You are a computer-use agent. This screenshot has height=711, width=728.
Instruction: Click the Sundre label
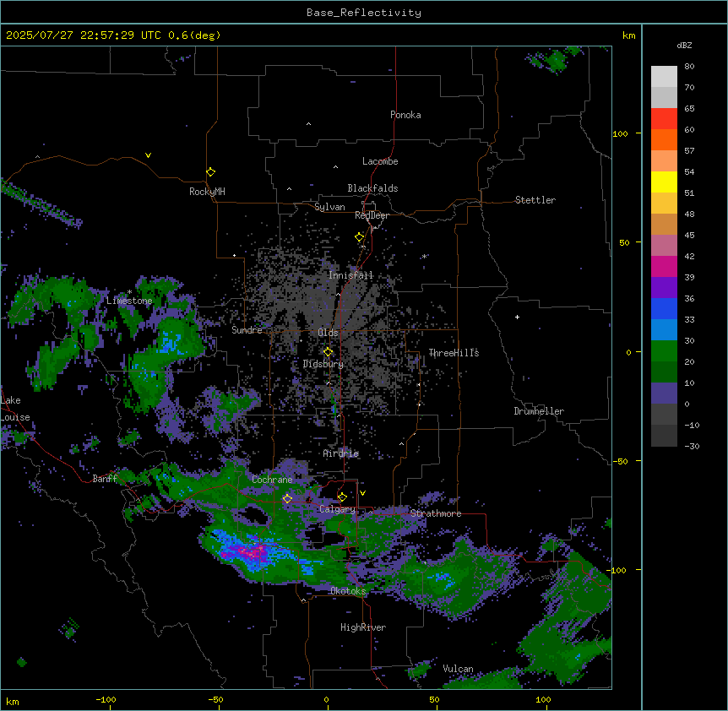[x=247, y=330]
